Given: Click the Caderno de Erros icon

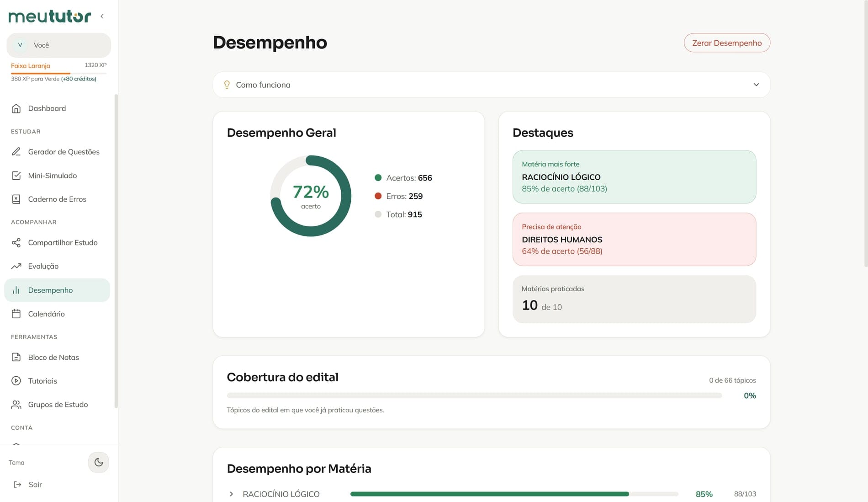Looking at the screenshot, I should (x=16, y=199).
